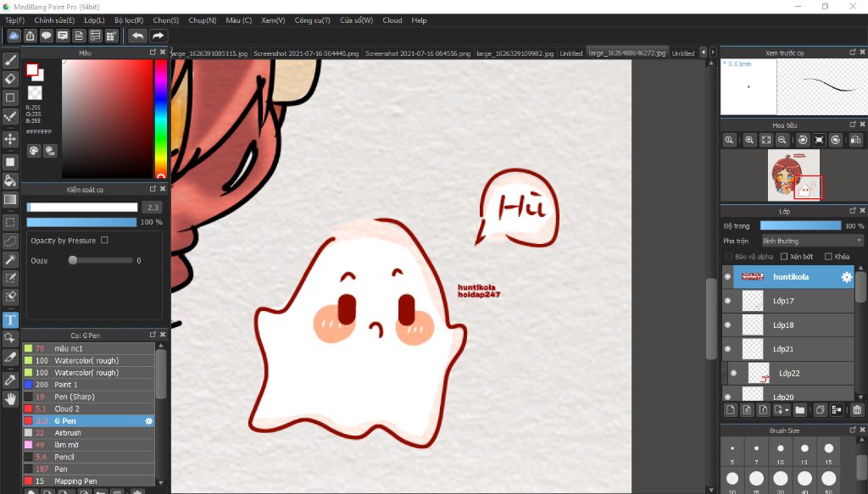Hide layer Lớp22
The width and height of the screenshot is (868, 494).
click(x=734, y=373)
